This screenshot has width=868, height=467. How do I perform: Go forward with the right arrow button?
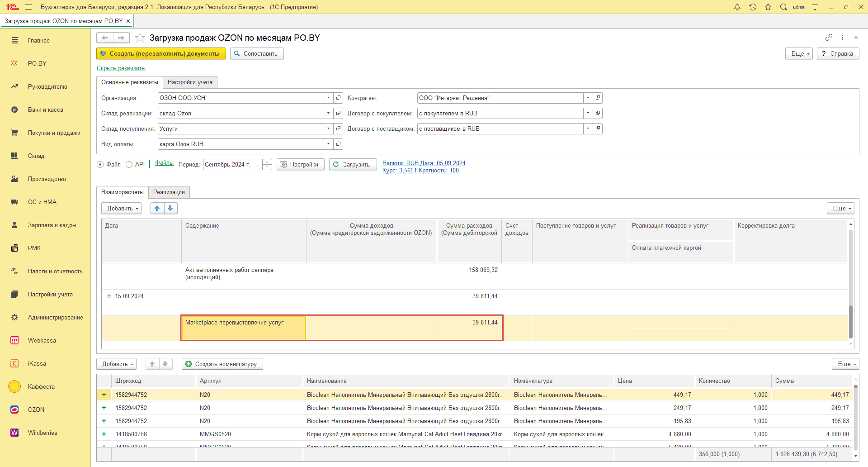(x=121, y=38)
